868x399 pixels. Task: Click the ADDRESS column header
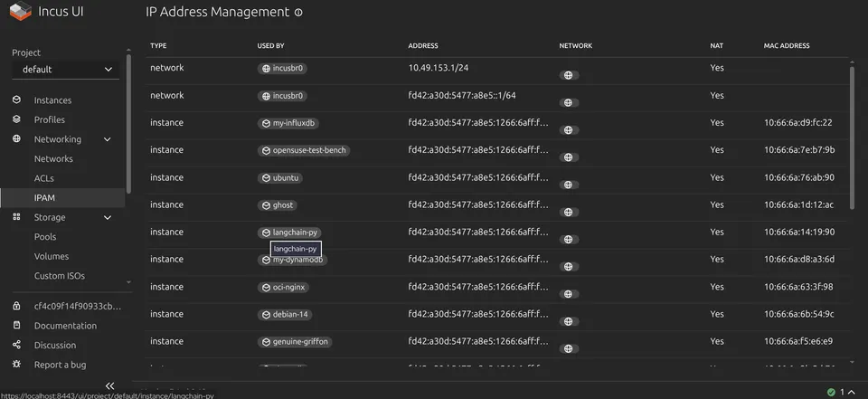423,46
